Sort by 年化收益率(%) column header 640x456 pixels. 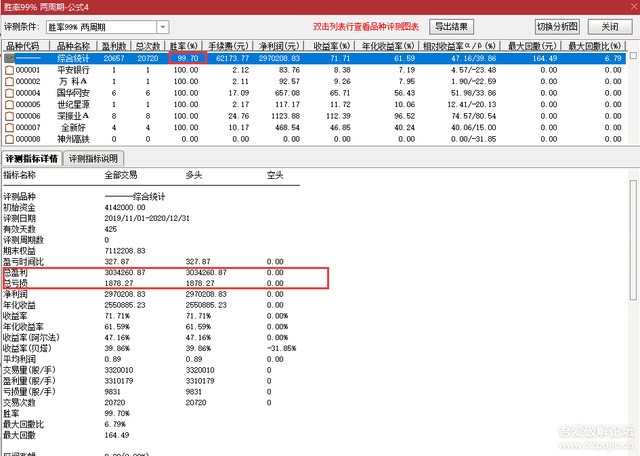[387, 46]
